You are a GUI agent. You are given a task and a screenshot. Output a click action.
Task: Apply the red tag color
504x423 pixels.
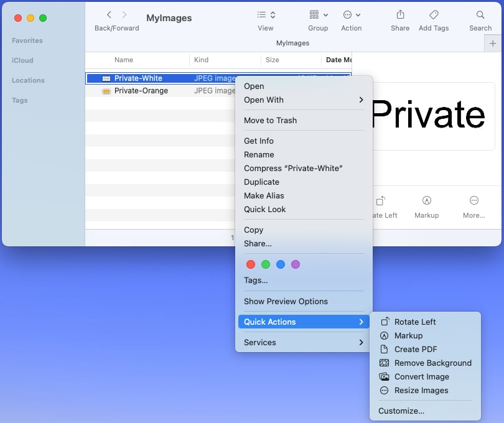[251, 264]
